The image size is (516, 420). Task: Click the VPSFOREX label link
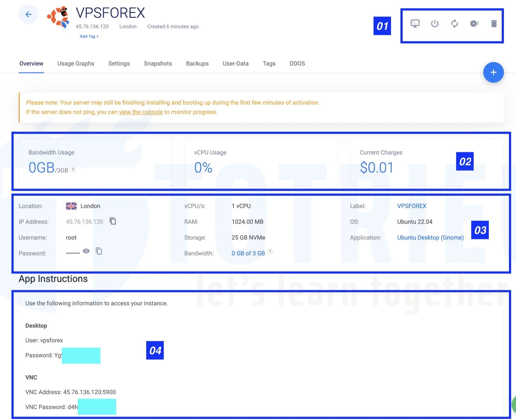pos(412,206)
